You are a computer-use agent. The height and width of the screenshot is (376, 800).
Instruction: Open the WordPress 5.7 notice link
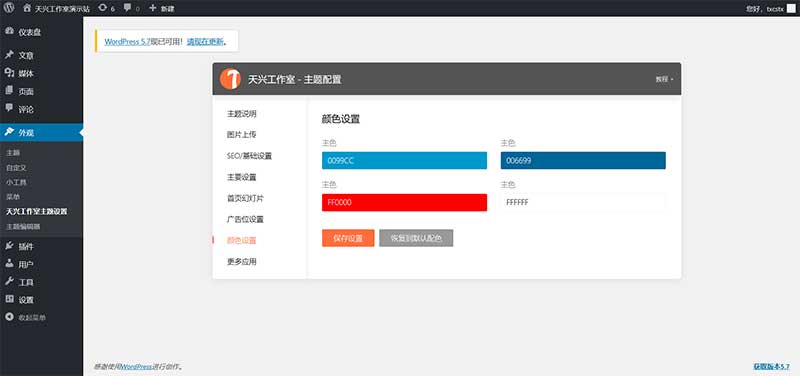click(x=127, y=42)
